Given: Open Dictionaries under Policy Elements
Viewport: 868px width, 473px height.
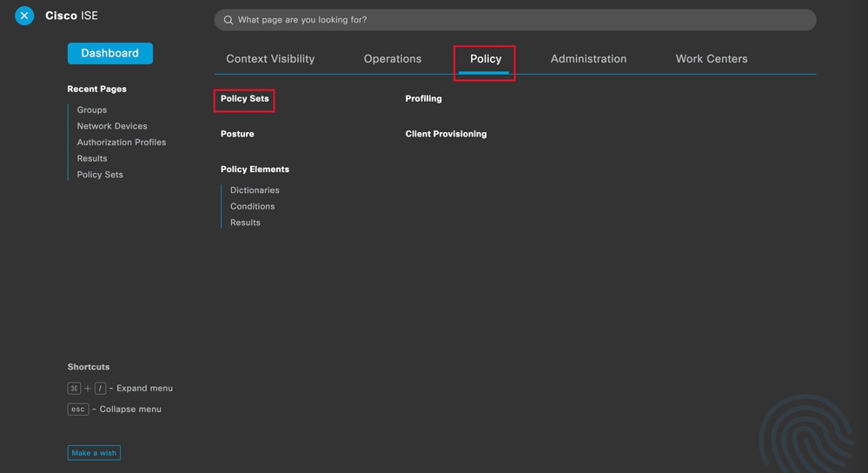Looking at the screenshot, I should coord(255,190).
